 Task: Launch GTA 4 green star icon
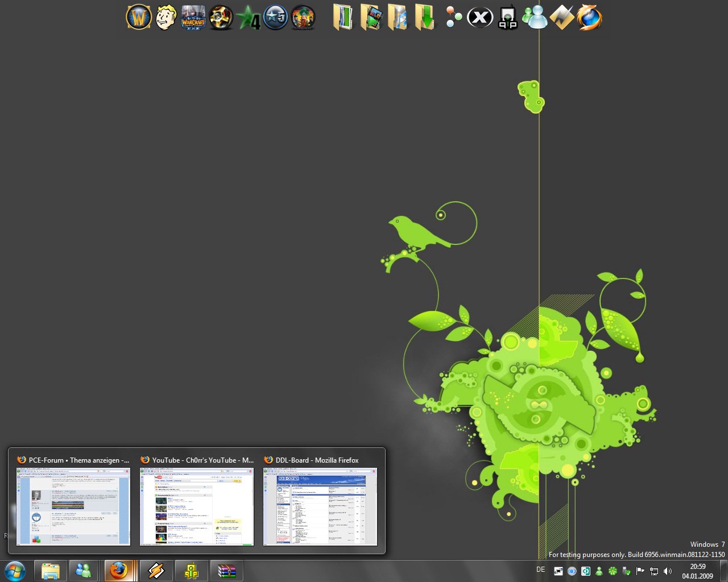(249, 18)
